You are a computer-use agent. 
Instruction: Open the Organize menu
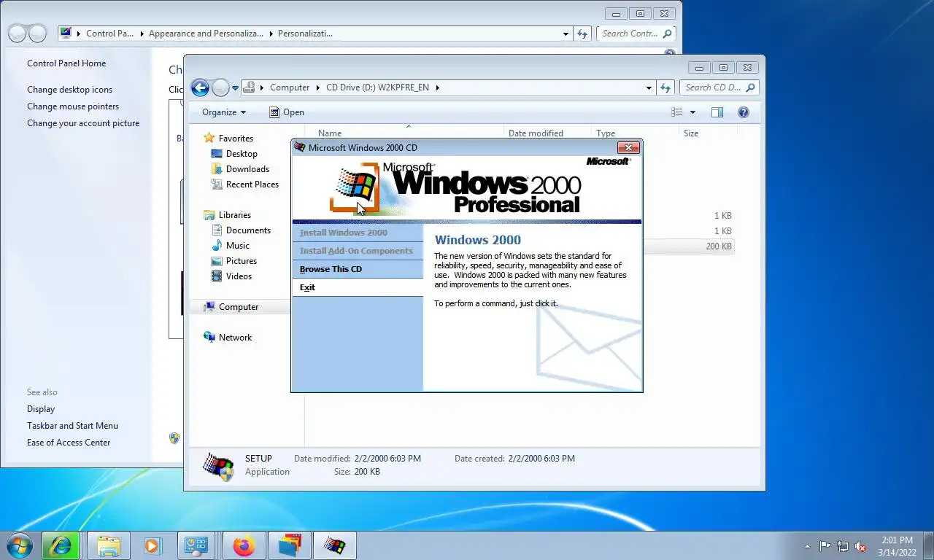click(x=224, y=112)
